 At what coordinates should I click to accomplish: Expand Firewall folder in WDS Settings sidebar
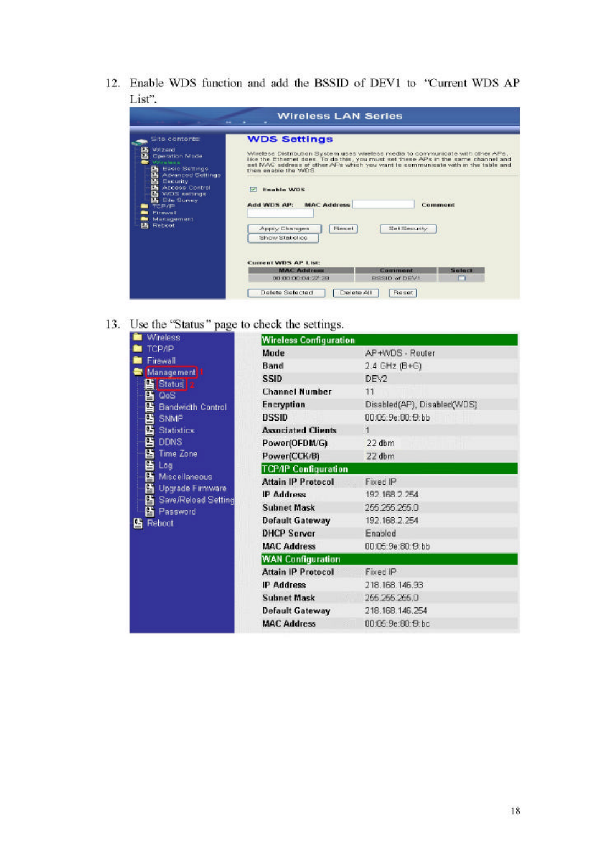[145, 213]
